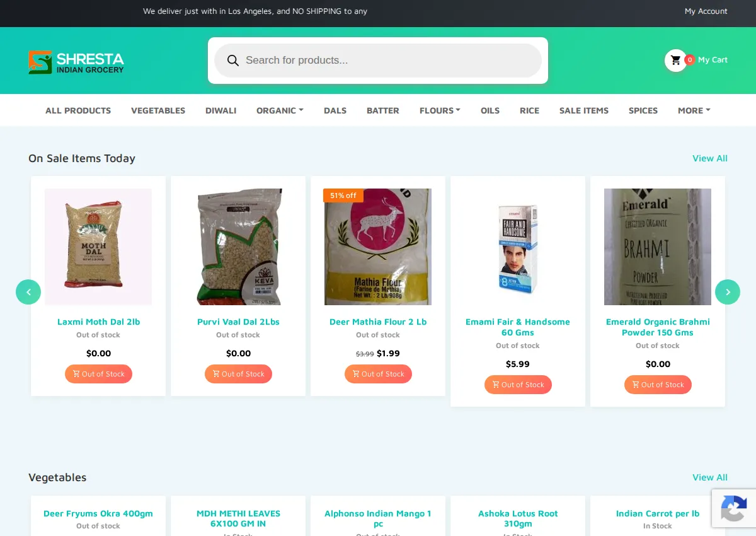Viewport: 756px width, 536px height.
Task: Click View All for On Sale Items
Action: coord(710,158)
